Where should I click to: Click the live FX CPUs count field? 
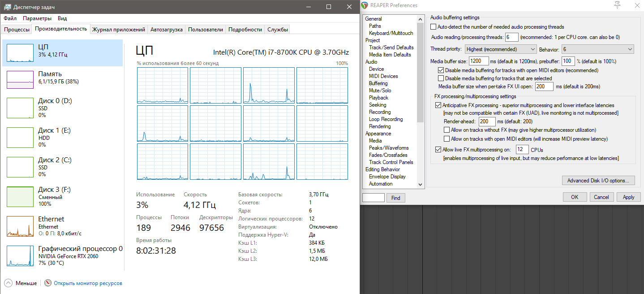522,150
